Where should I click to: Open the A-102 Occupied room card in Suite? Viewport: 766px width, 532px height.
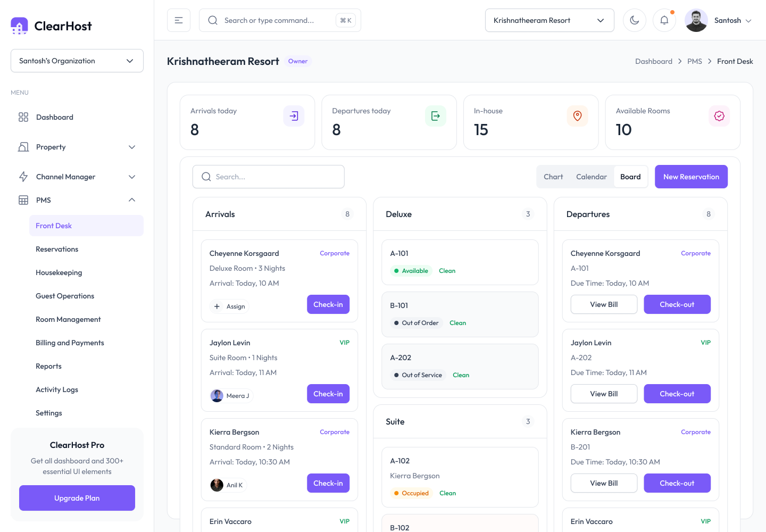[460, 477]
